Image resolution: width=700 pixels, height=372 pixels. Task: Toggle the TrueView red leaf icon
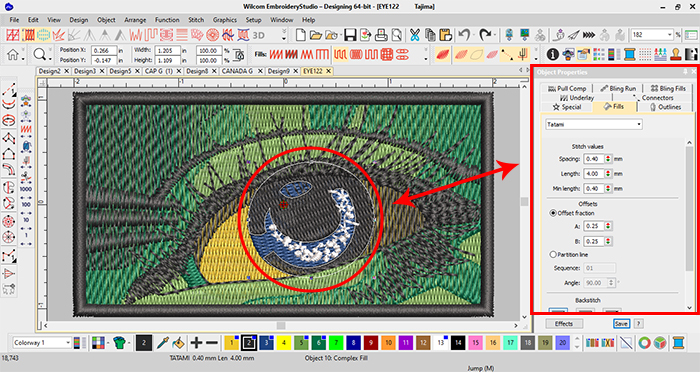coord(442,54)
